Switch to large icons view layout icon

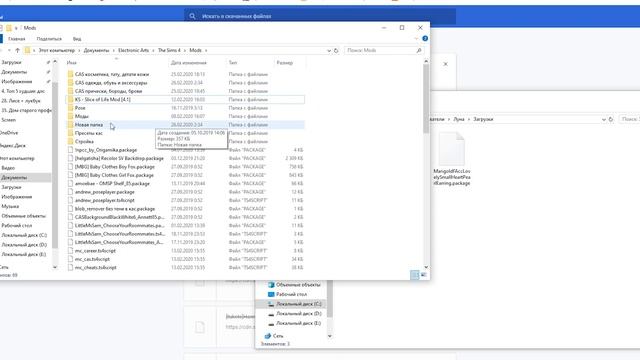(423, 275)
